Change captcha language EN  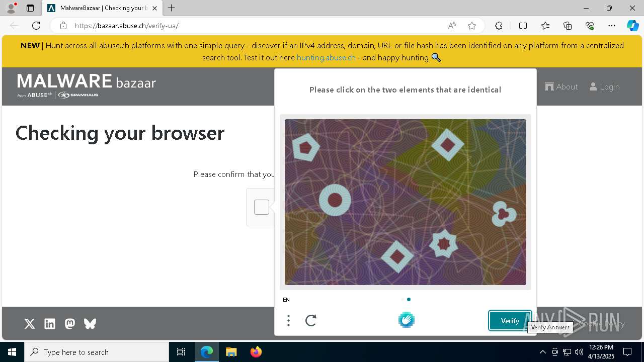(x=286, y=300)
